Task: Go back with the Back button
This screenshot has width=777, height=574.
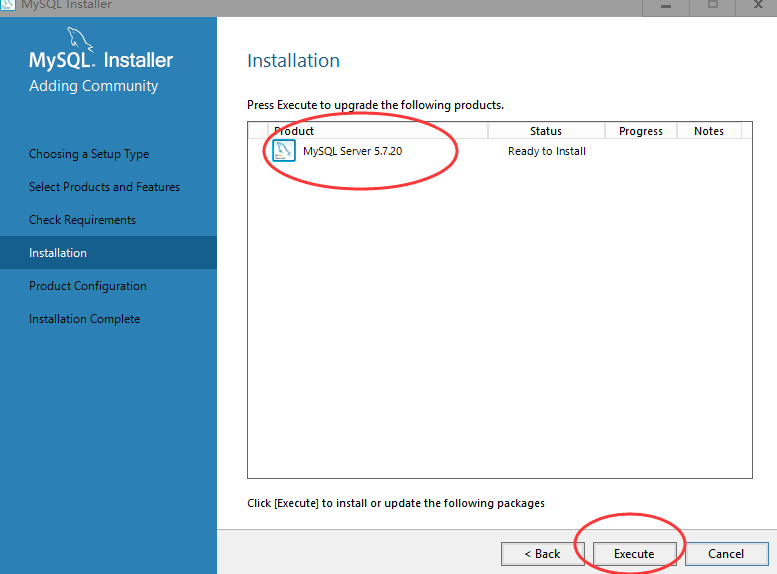Action: click(x=543, y=554)
